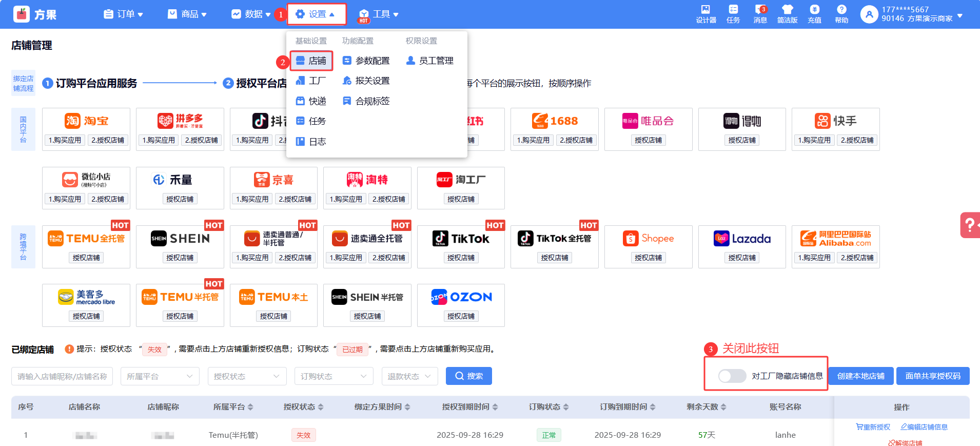Click the 拼多多 platform logo
Image resolution: width=980 pixels, height=446 pixels.
click(x=180, y=121)
